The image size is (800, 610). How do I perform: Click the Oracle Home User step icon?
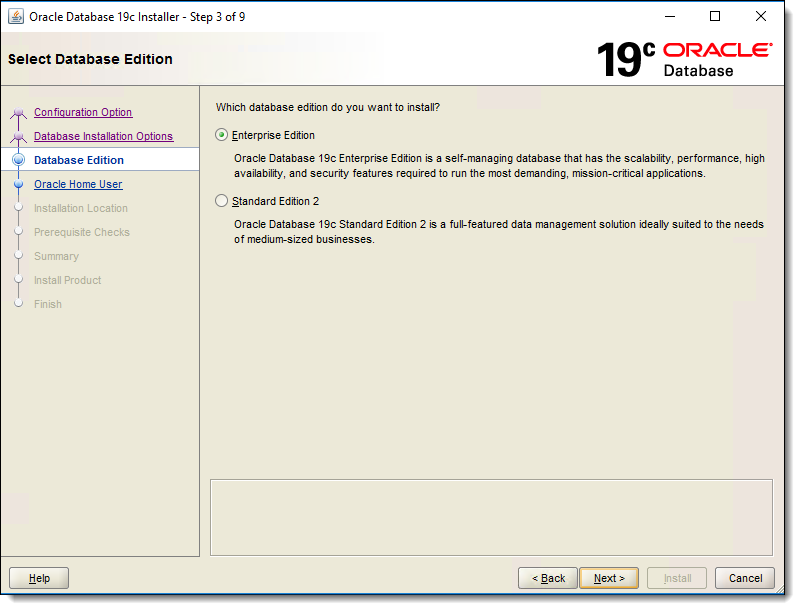[20, 184]
